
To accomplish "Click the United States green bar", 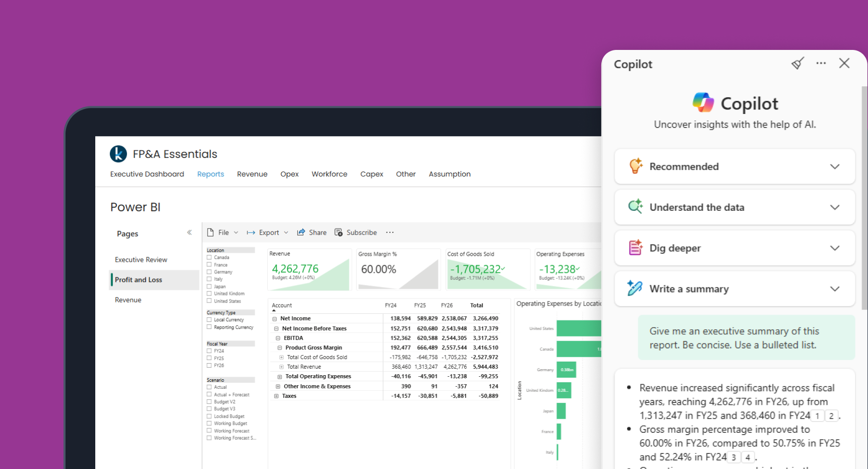I will (x=579, y=328).
